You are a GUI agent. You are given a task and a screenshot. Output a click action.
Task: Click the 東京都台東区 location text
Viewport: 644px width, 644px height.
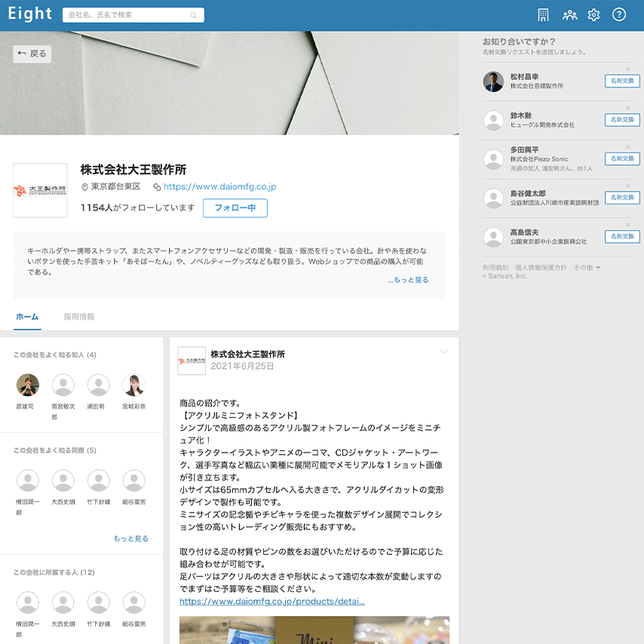[x=115, y=186]
